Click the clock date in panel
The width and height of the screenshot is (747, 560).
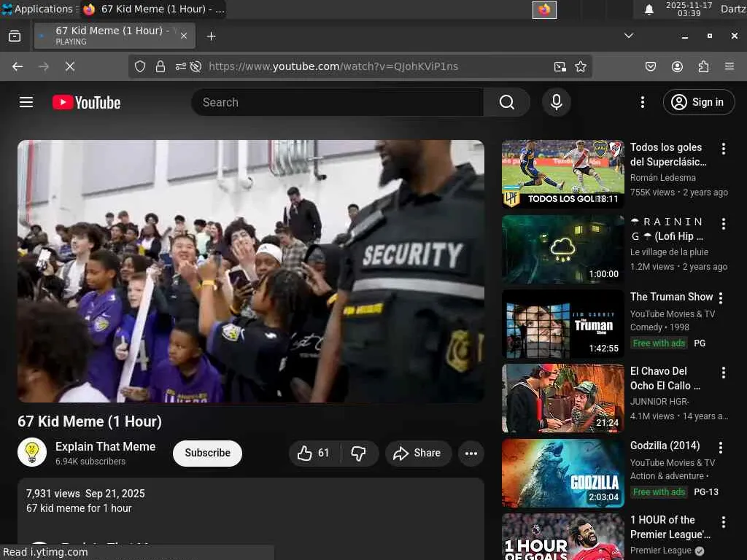tap(689, 9)
